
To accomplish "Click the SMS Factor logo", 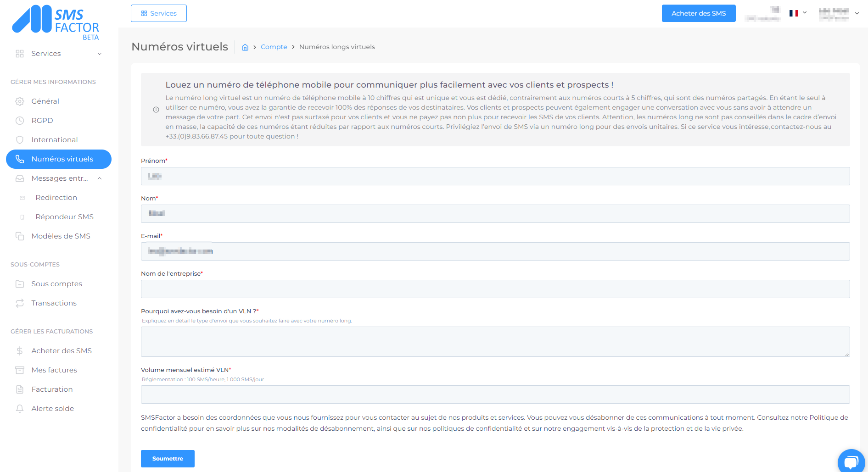I will click(x=56, y=22).
